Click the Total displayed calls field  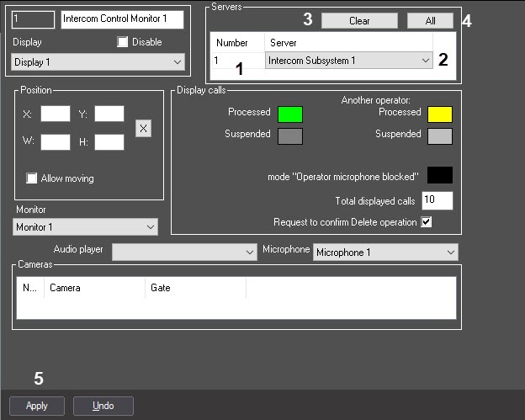click(x=437, y=200)
